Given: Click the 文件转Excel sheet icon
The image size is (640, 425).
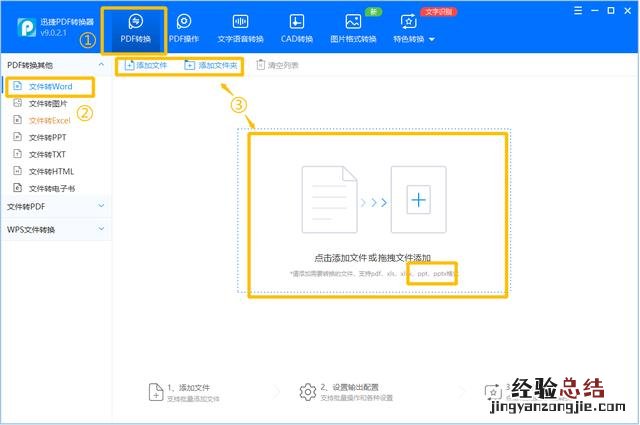Looking at the screenshot, I should tap(18, 120).
